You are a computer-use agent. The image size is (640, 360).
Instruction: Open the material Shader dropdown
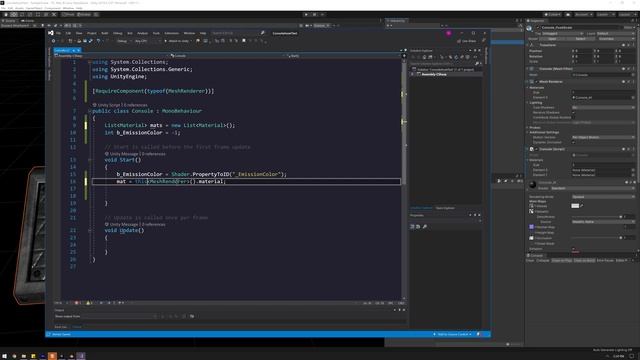(593, 188)
